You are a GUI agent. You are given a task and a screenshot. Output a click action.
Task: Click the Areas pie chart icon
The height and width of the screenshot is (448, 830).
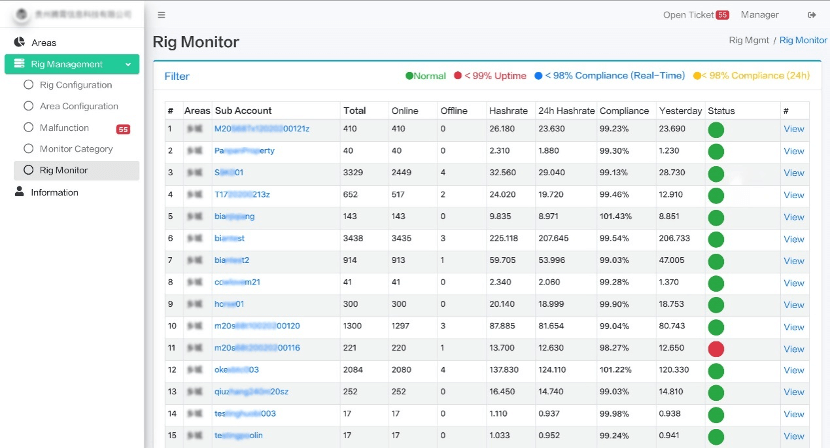pos(19,42)
